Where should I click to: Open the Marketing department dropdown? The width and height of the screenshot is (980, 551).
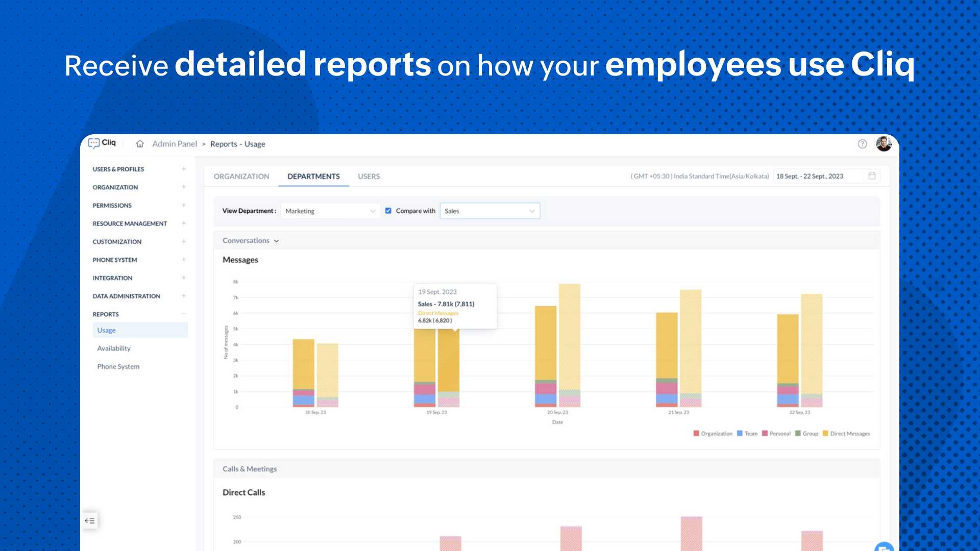pos(330,211)
